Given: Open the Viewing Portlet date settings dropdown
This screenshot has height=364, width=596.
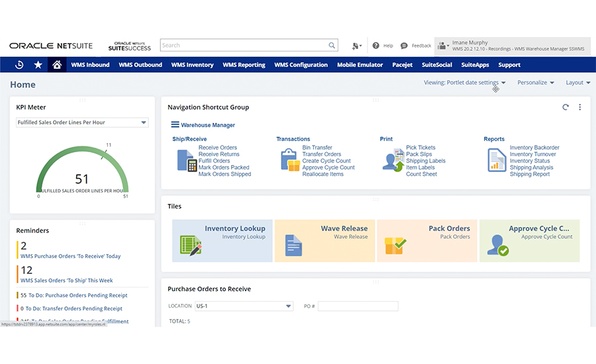Looking at the screenshot, I should [464, 83].
